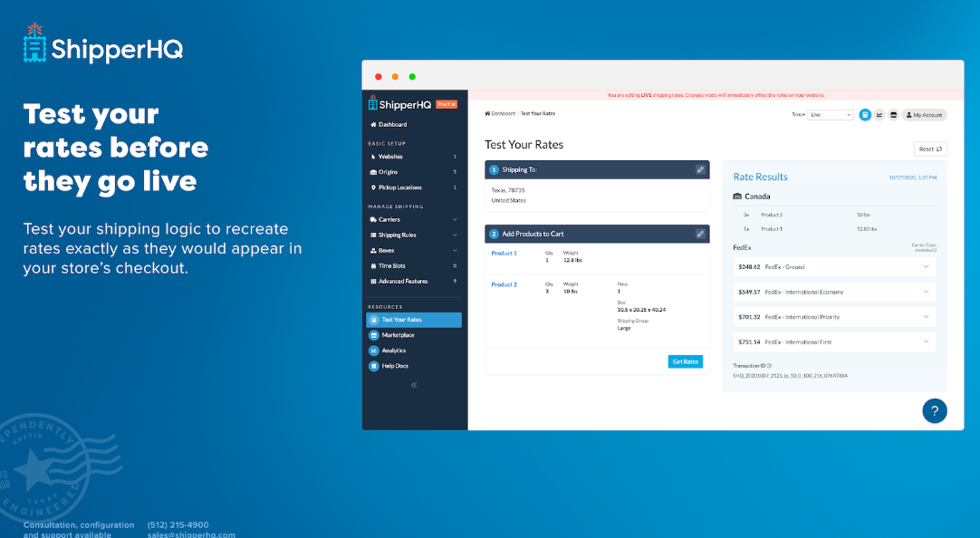Click the large ShipperHQ banner logo

(103, 43)
